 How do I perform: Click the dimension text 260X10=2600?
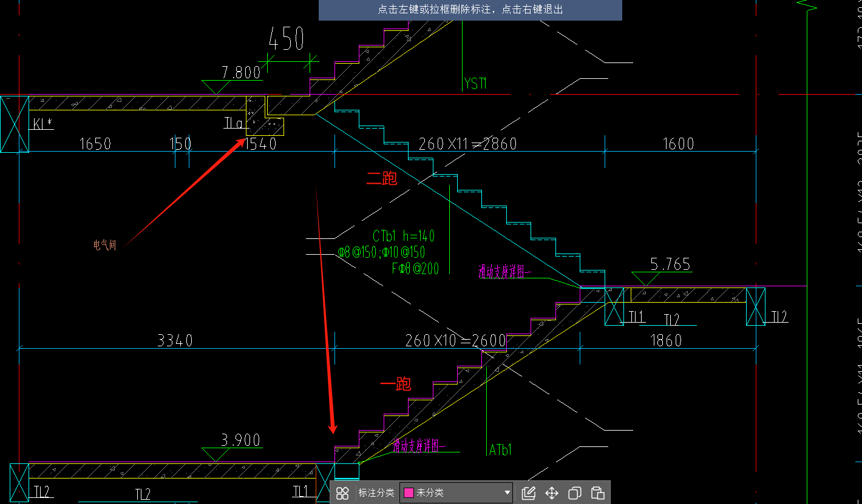tap(456, 340)
